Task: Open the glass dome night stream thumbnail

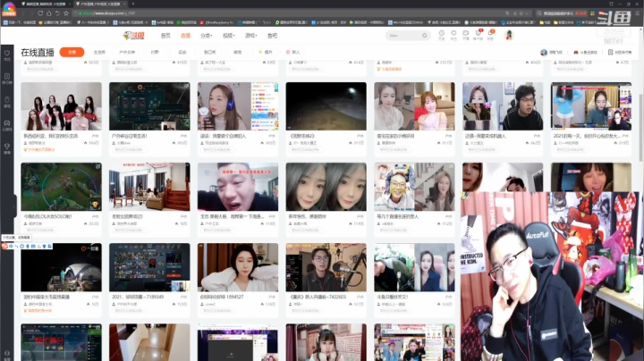Action: 61,267
